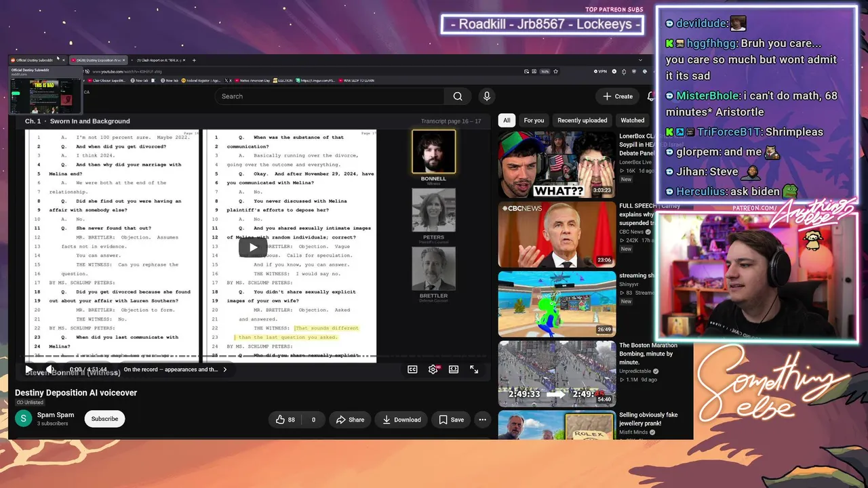Viewport: 868px width, 488px height.
Task: Click the 'Unlisted' badge
Action: [30, 403]
